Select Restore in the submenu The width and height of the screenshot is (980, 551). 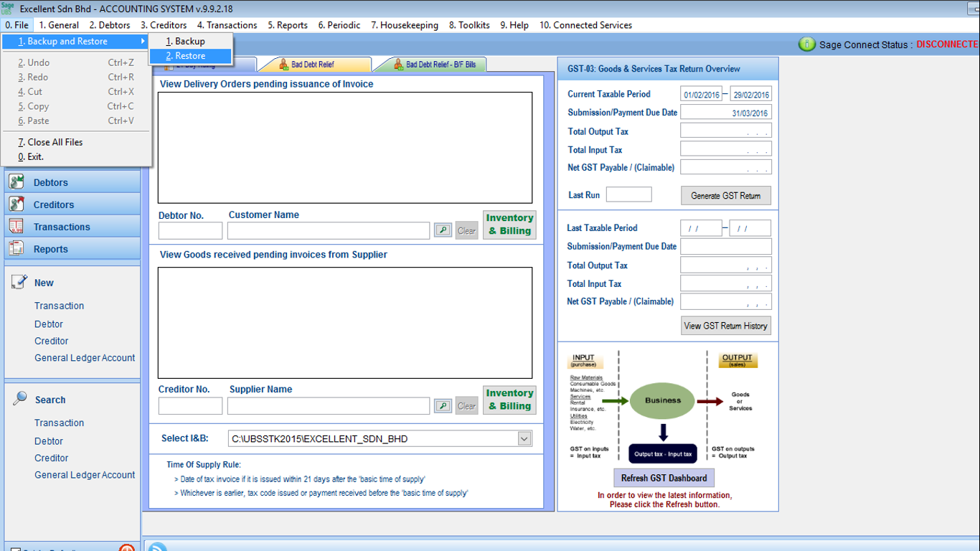click(x=190, y=56)
